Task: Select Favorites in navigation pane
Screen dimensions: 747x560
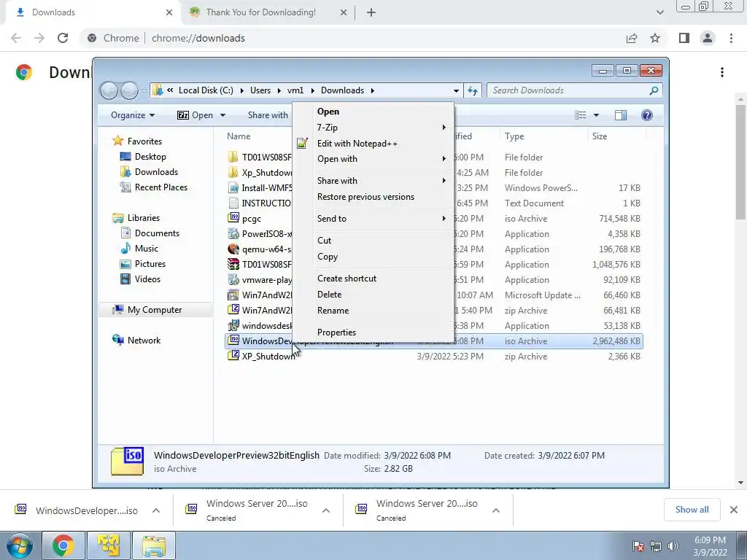Action: [x=144, y=141]
